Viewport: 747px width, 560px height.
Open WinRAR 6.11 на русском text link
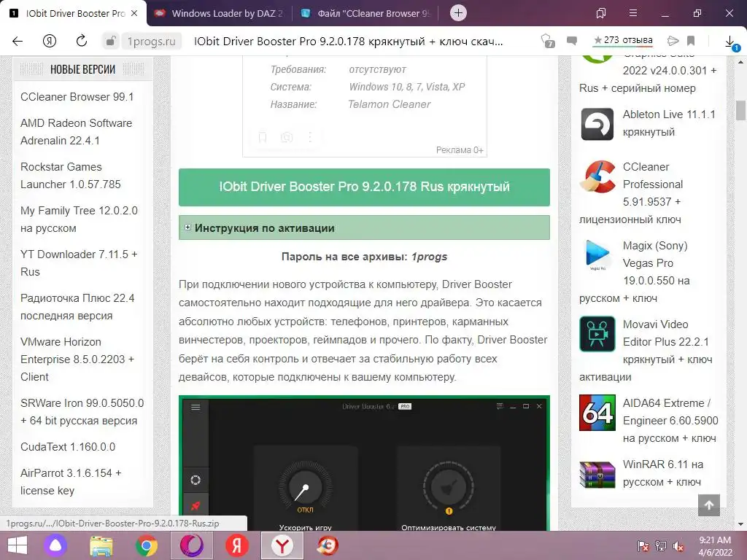click(662, 472)
